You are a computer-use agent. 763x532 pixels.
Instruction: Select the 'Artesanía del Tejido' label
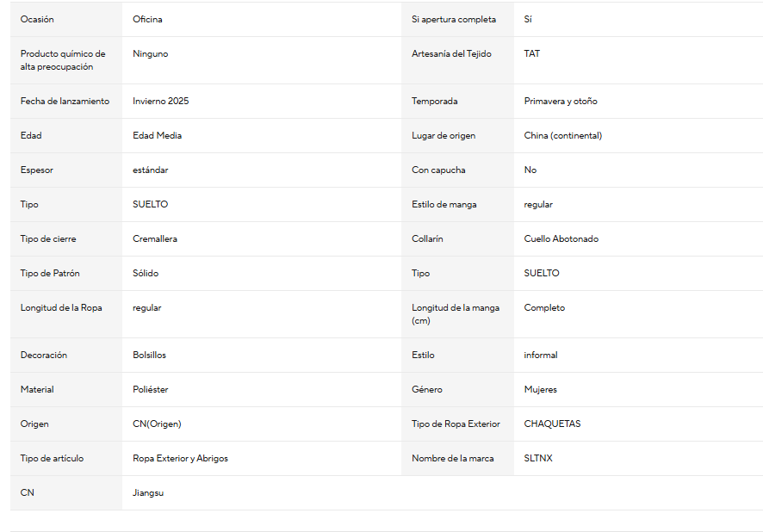point(451,54)
